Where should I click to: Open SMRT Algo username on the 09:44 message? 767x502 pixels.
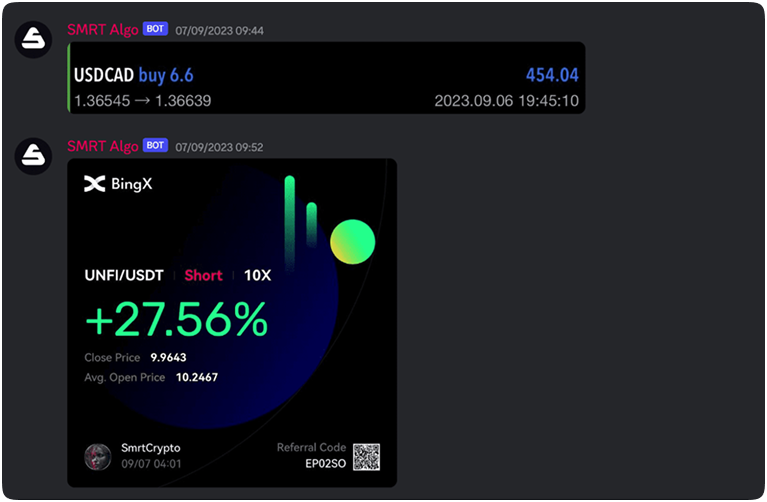[103, 30]
